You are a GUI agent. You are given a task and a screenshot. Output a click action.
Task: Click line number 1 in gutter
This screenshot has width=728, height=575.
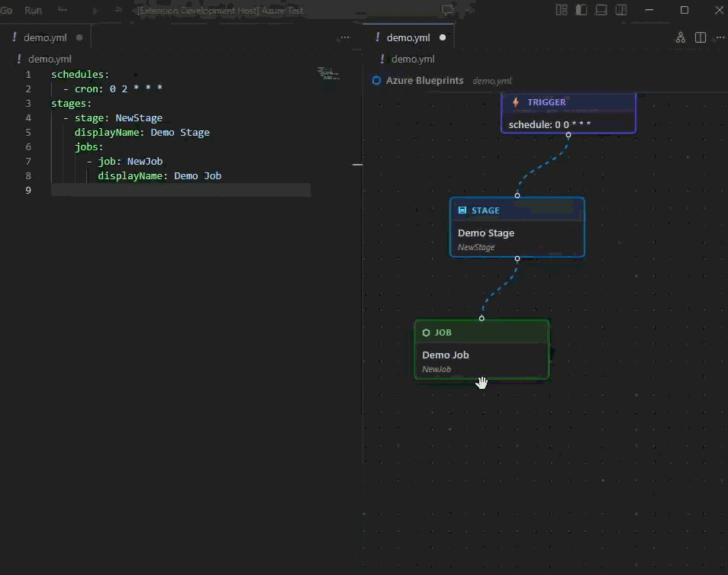pyautogui.click(x=28, y=74)
